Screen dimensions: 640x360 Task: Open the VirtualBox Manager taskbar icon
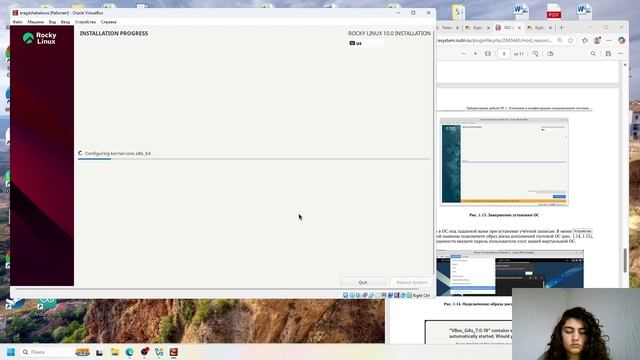point(159,352)
